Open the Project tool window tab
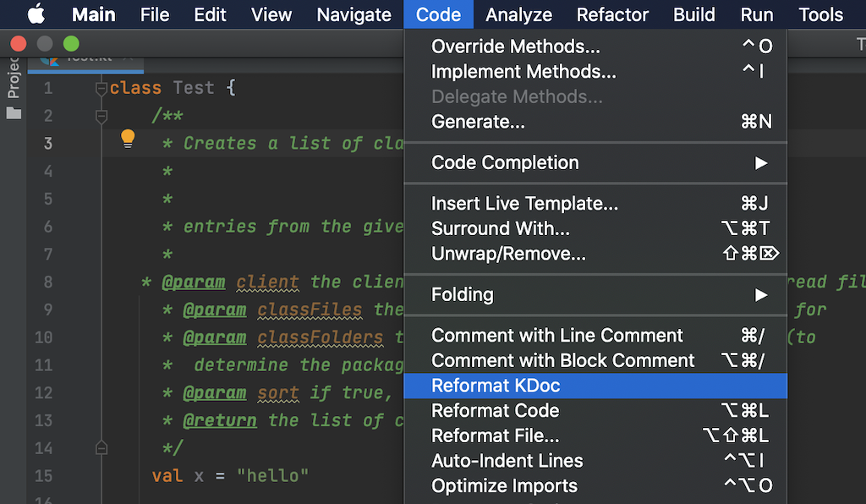 coord(14,79)
